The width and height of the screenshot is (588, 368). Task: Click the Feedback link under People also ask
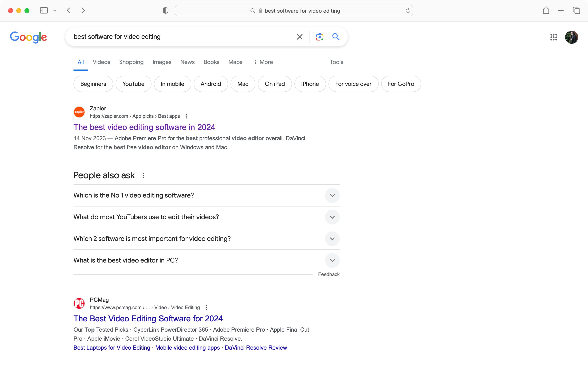[329, 274]
